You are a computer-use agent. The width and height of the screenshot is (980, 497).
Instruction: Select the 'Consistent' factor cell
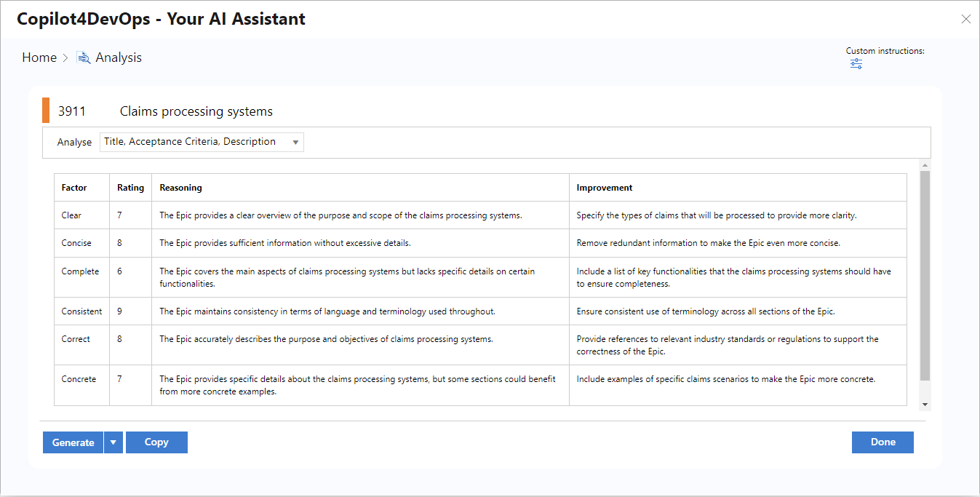(81, 311)
